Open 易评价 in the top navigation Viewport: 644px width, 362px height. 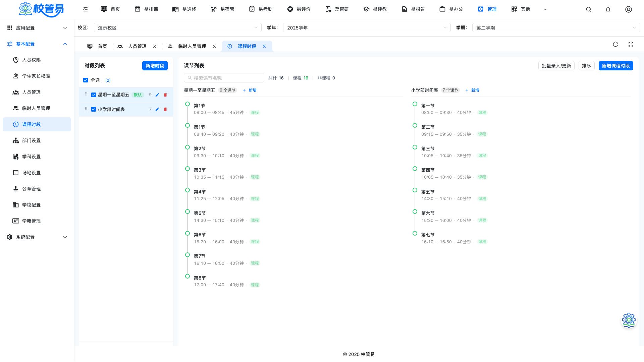[299, 9]
